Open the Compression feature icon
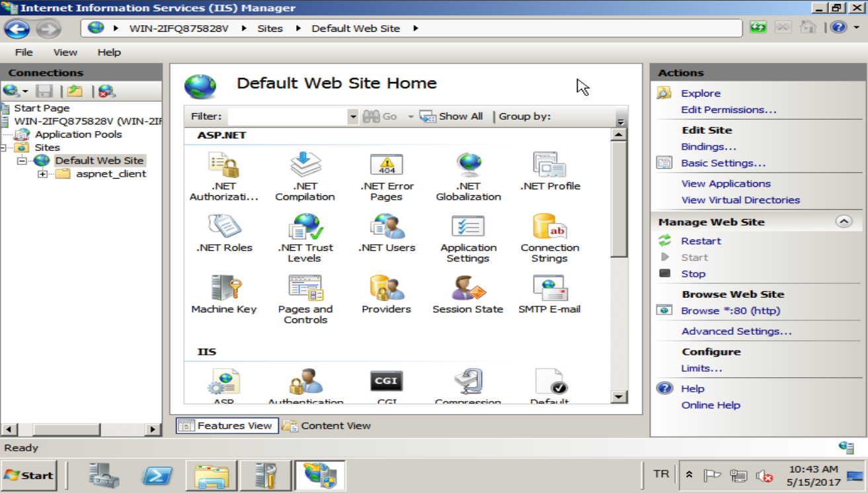The height and width of the screenshot is (493, 868). (468, 385)
